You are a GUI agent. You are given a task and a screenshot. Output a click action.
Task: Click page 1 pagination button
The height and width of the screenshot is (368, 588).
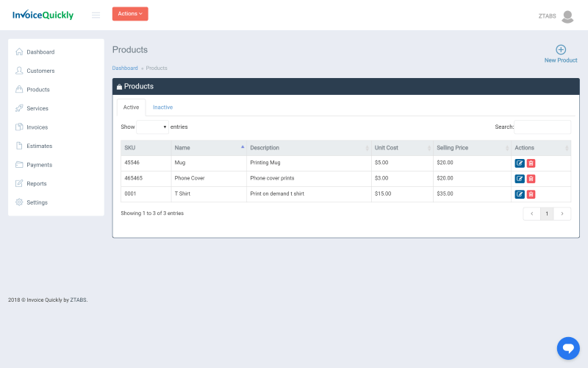(x=547, y=213)
